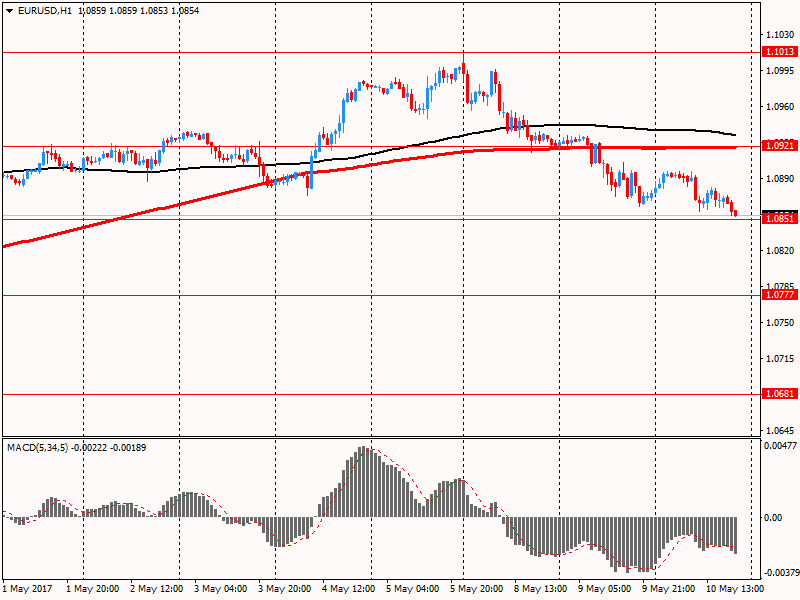
Task: Click the EURUSD,H1 chart title text
Action: [x=45, y=11]
